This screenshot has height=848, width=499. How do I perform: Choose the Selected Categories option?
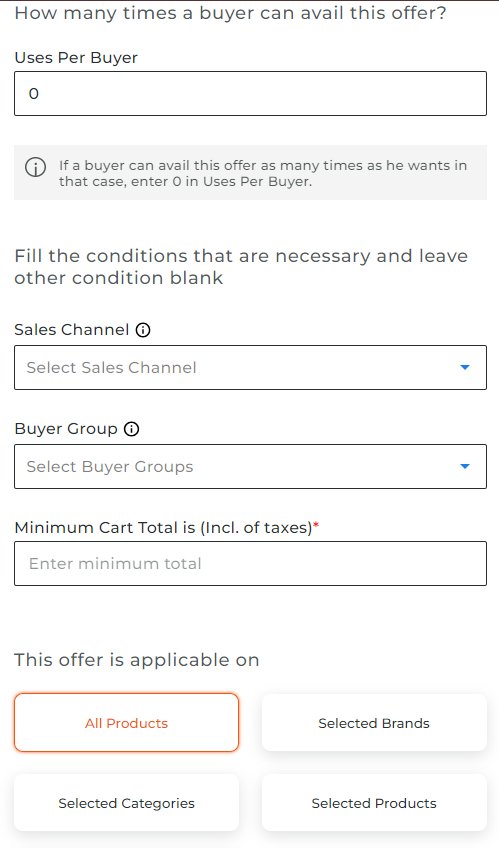127,803
